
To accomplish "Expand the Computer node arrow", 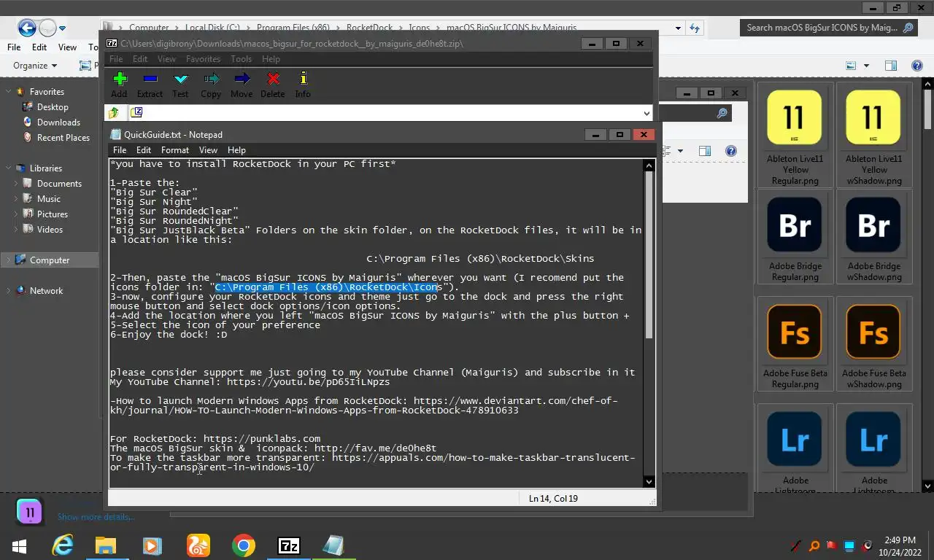I will [x=8, y=260].
